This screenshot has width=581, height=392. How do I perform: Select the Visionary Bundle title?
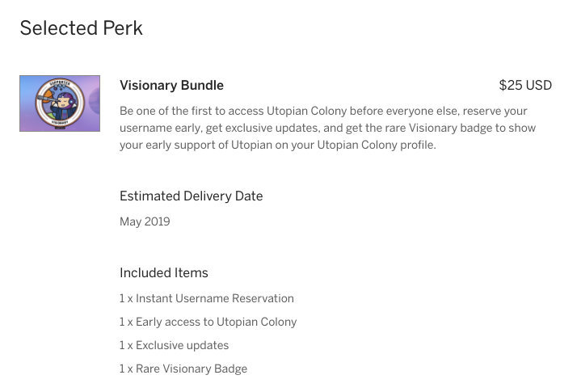[171, 85]
